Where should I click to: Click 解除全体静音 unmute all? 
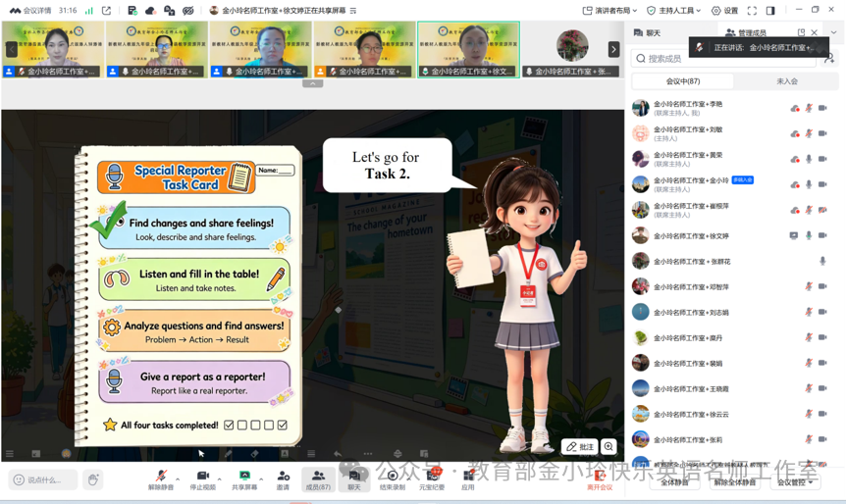[x=734, y=482]
